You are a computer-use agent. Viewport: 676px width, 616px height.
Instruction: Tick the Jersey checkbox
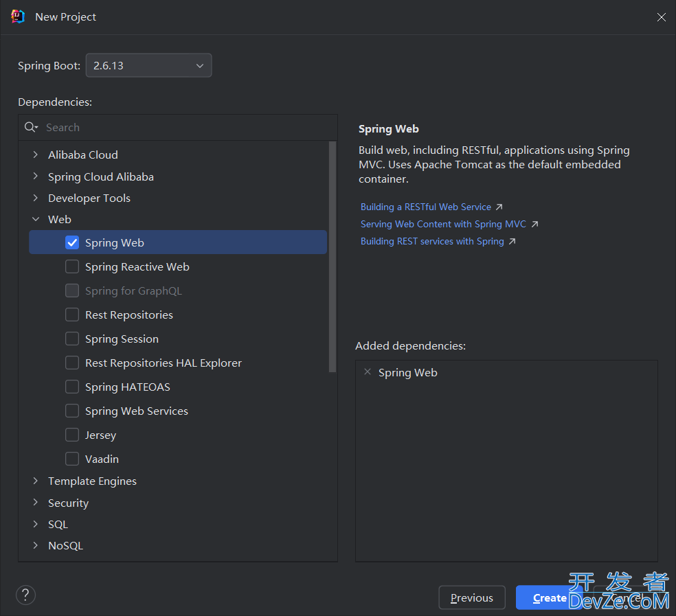(x=72, y=435)
